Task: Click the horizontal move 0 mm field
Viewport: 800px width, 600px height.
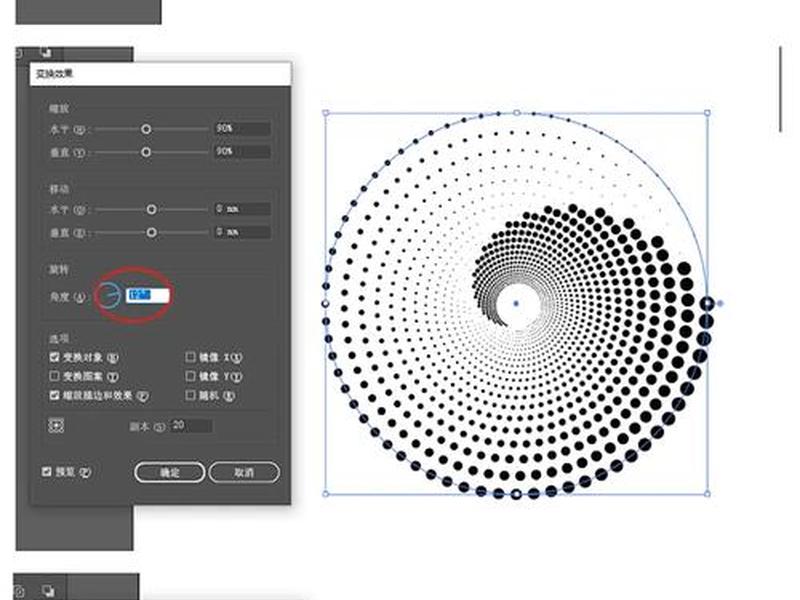Action: [242, 209]
